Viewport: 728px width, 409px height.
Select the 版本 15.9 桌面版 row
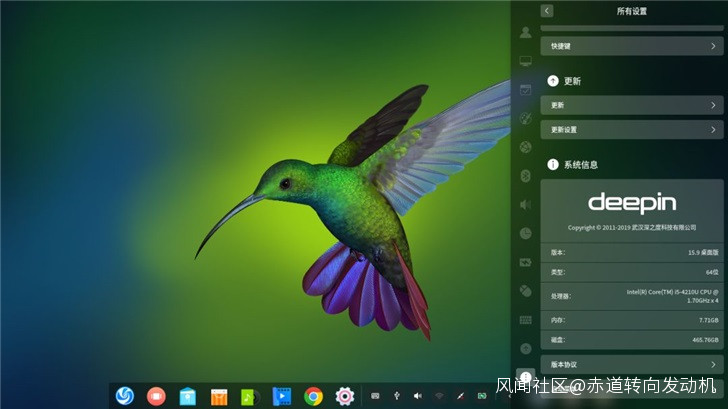coord(632,252)
